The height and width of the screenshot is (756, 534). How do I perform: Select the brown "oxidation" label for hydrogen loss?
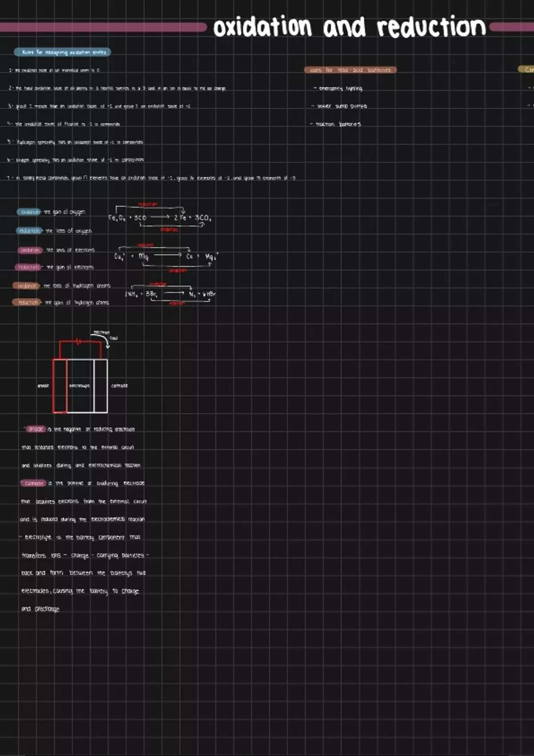[26, 286]
